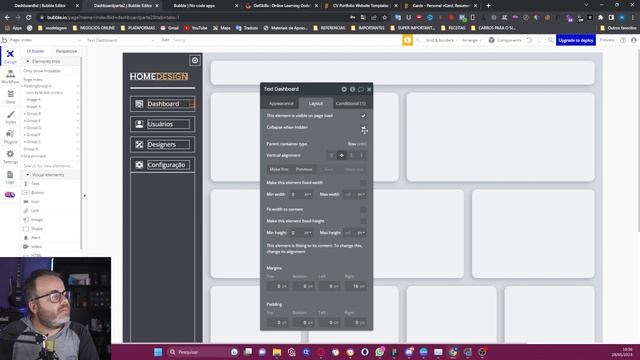Screen dimensions: 640x360
Task: Open the Min height unit dropdown
Action: tap(308, 233)
